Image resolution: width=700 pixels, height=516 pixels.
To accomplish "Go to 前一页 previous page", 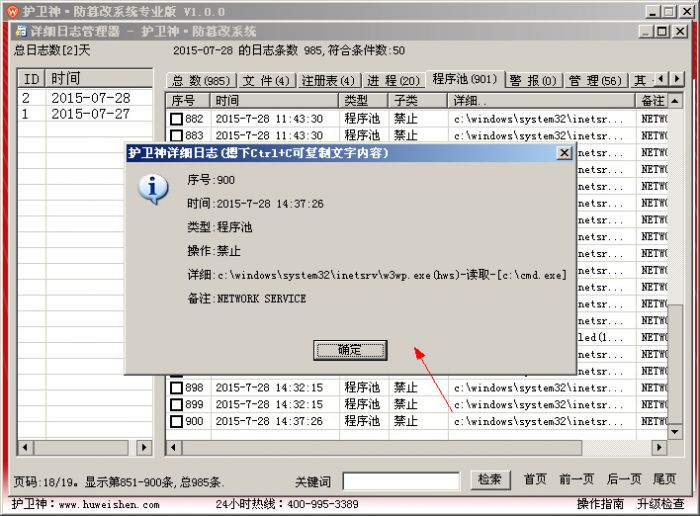I will point(576,479).
